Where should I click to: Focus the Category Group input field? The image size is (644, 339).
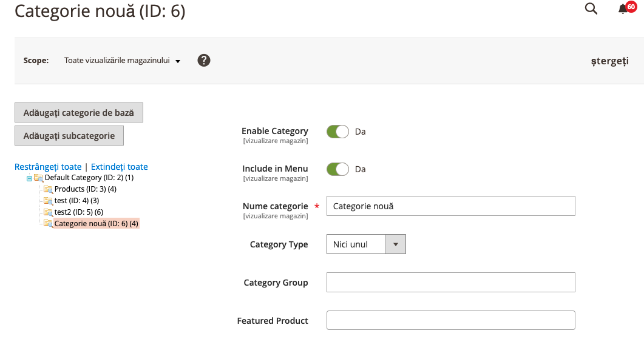[x=450, y=283]
